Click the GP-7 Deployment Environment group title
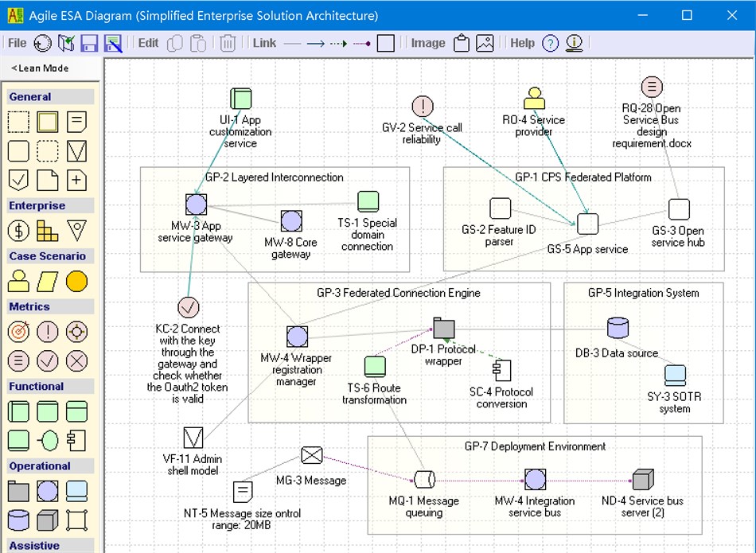This screenshot has height=553, width=756. point(536,447)
